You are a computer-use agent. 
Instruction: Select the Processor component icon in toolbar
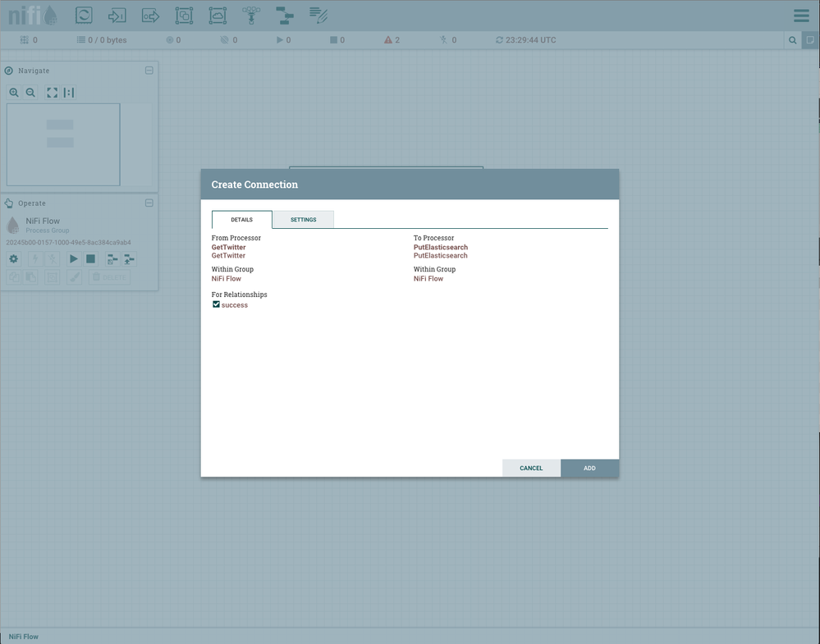[x=84, y=15]
